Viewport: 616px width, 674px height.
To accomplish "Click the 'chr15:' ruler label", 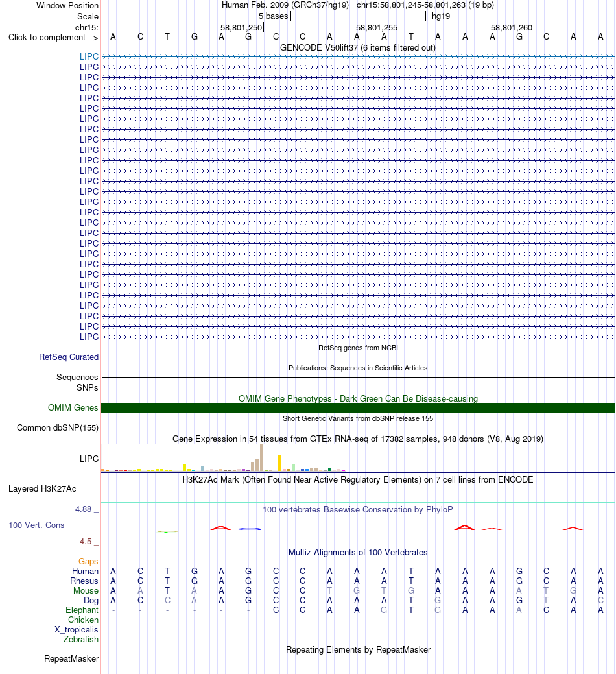I will click(x=87, y=28).
